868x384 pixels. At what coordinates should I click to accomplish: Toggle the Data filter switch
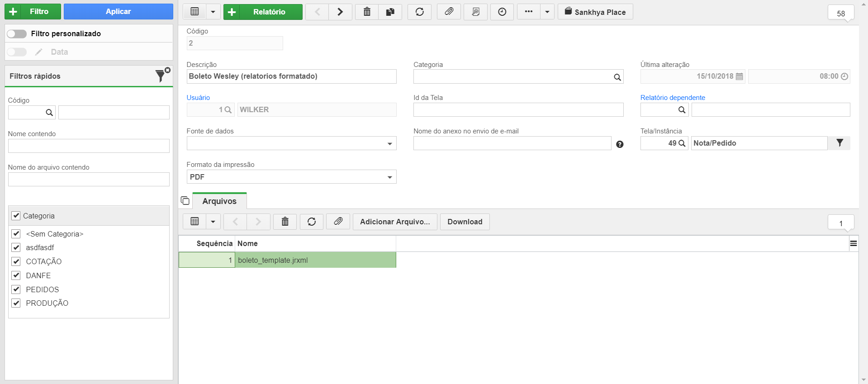pos(17,52)
